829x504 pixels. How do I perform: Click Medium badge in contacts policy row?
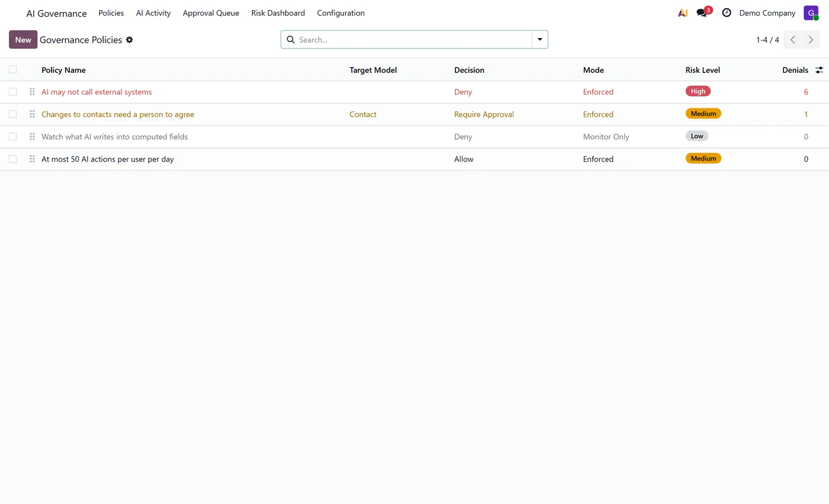click(703, 114)
